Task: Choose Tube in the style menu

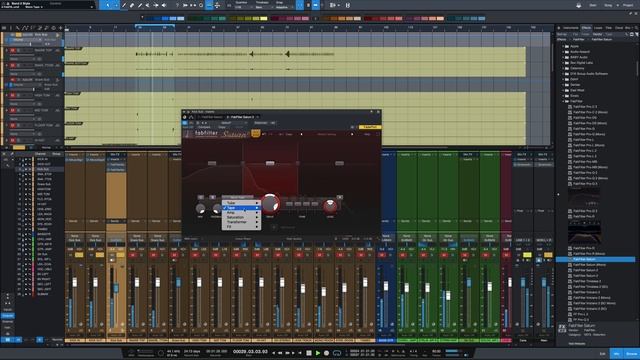Action: [241, 202]
